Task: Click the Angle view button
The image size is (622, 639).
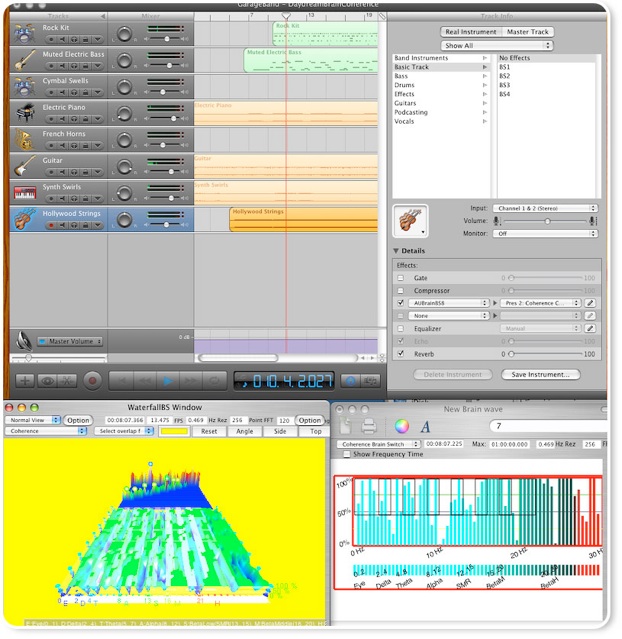Action: click(245, 431)
